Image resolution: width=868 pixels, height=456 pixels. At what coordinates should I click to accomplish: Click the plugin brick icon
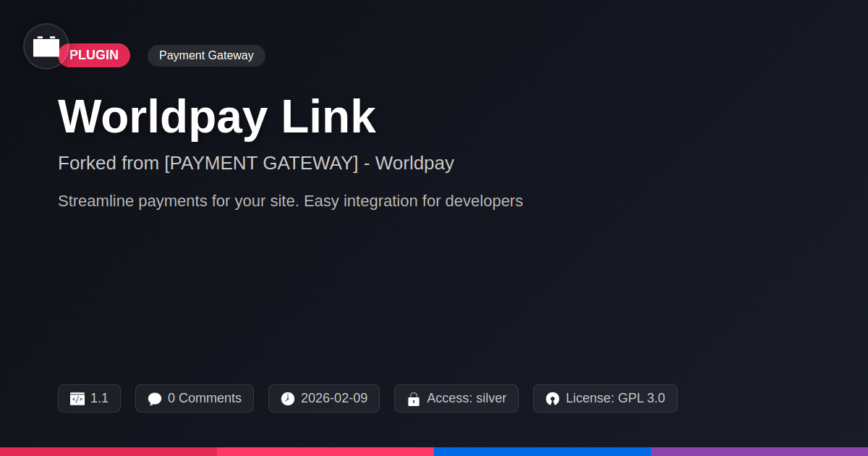46,46
